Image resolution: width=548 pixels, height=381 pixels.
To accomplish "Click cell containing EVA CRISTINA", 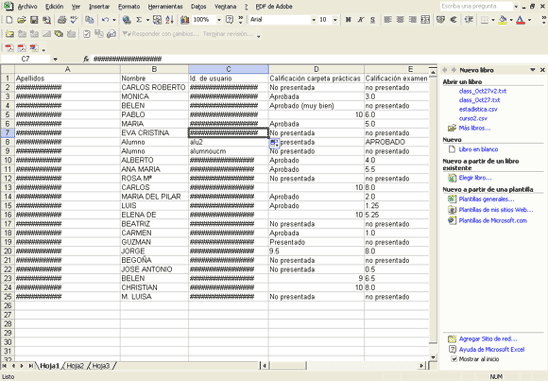I will (154, 133).
